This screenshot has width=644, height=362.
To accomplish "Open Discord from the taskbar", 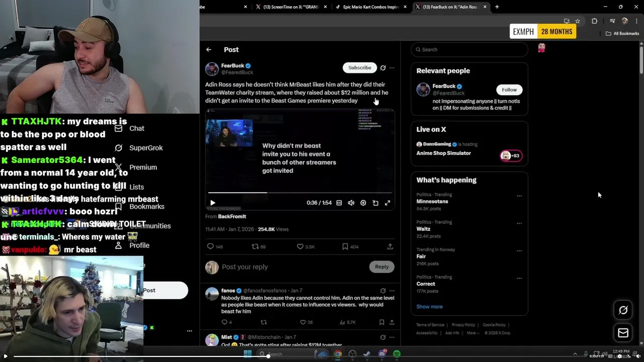I will click(382, 354).
